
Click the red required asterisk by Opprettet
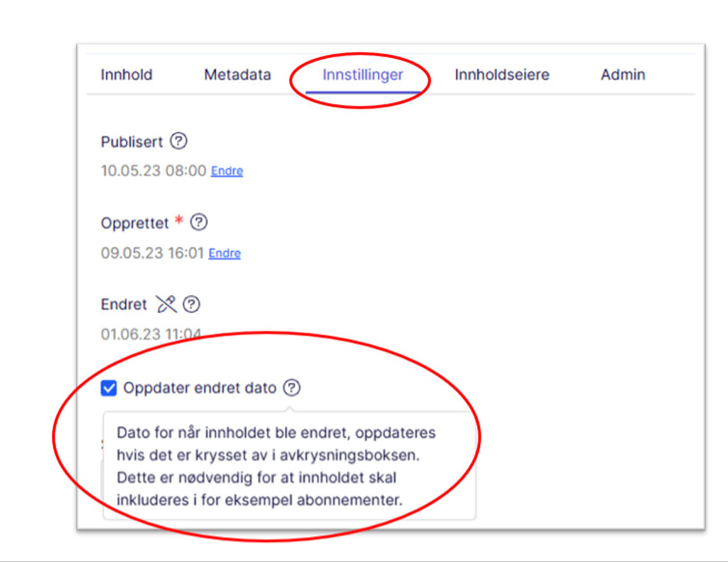(179, 220)
